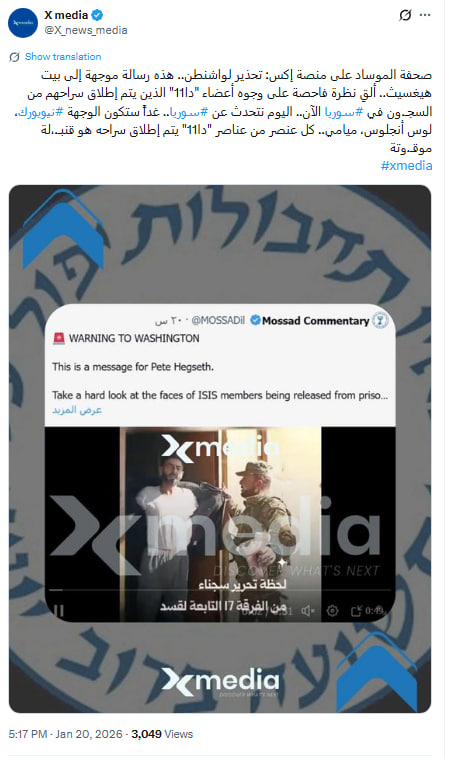Click the translate icon beside Show translation
The height and width of the screenshot is (757, 454).
14,57
